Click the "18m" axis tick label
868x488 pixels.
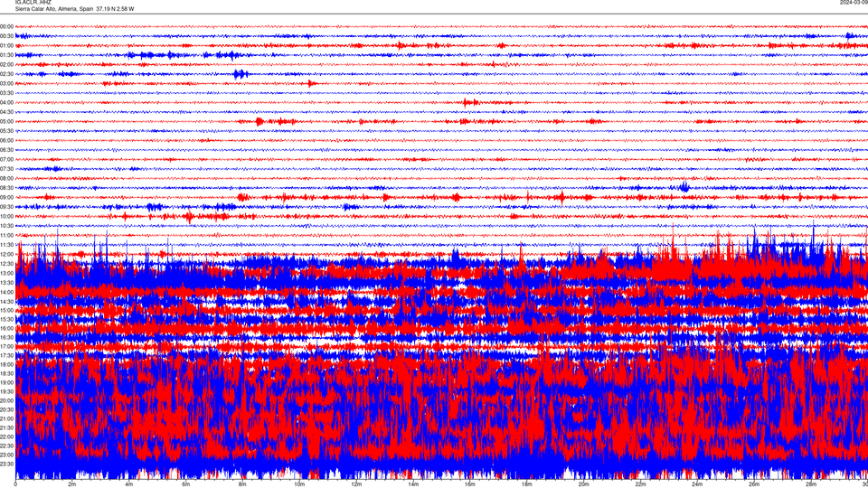pyautogui.click(x=526, y=484)
